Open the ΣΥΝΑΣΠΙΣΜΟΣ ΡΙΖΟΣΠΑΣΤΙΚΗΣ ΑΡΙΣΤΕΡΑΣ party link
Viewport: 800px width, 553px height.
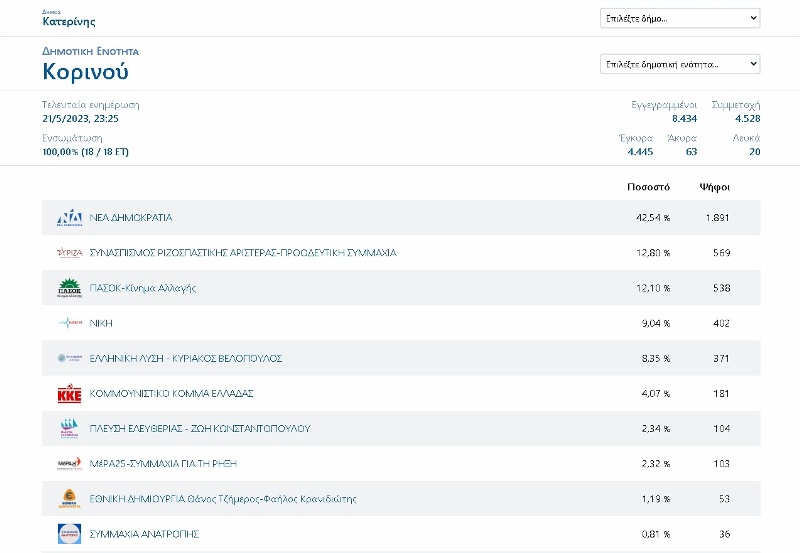[x=243, y=253]
